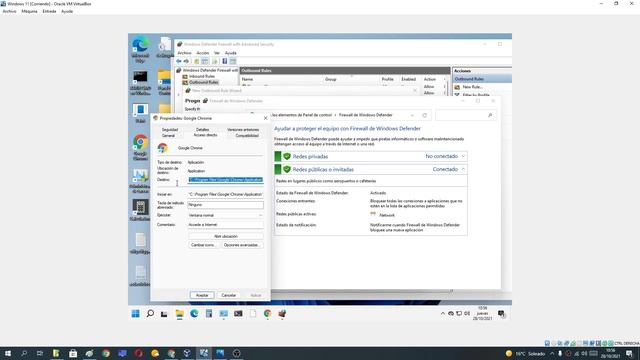Open Google Chrome on the guest taskbar

point(267,313)
